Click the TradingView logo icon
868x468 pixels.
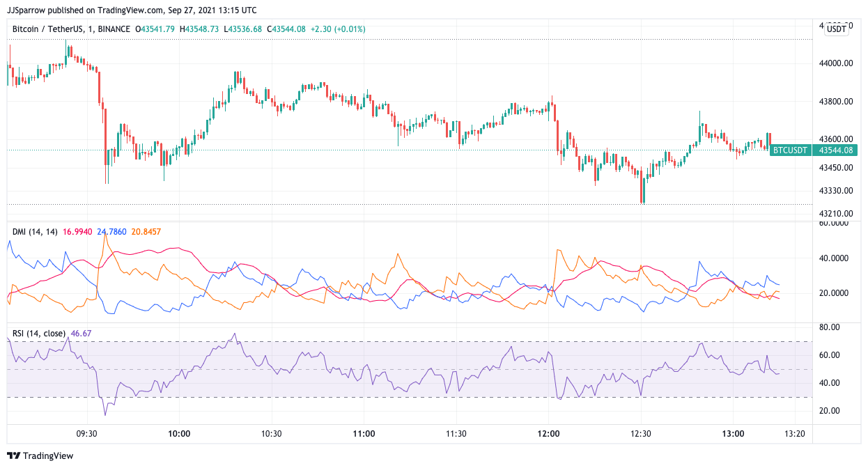(15, 456)
